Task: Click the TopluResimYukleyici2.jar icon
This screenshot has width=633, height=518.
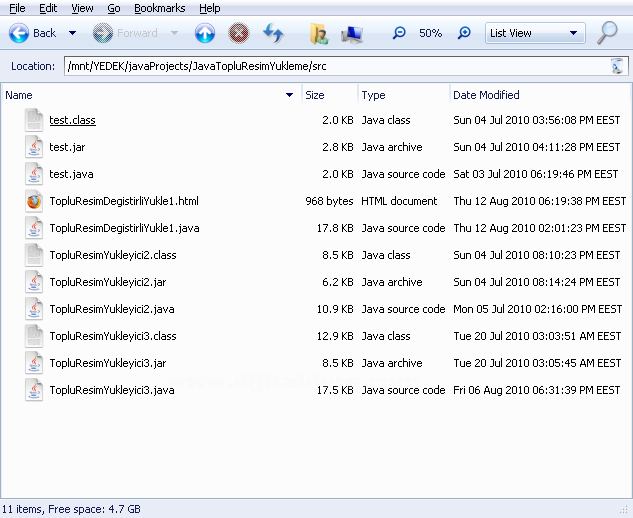Action: 34,282
